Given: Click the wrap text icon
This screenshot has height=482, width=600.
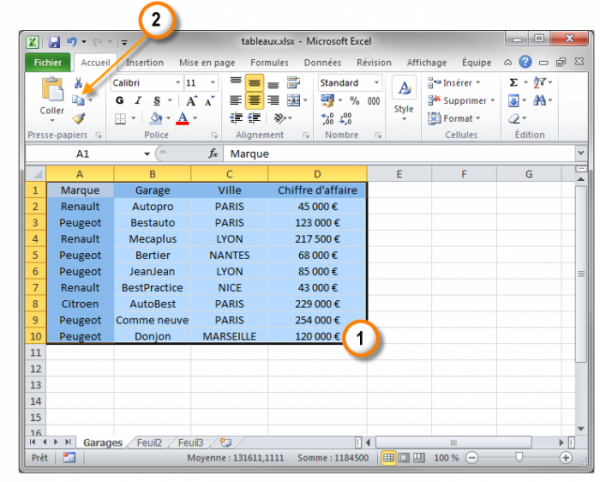Looking at the screenshot, I should 293,82.
